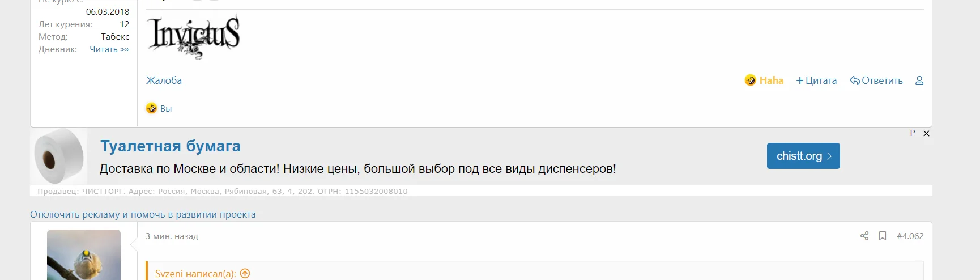980x280 pixels.
Task: Click the toilet paper roll ad image
Action: 59,156
